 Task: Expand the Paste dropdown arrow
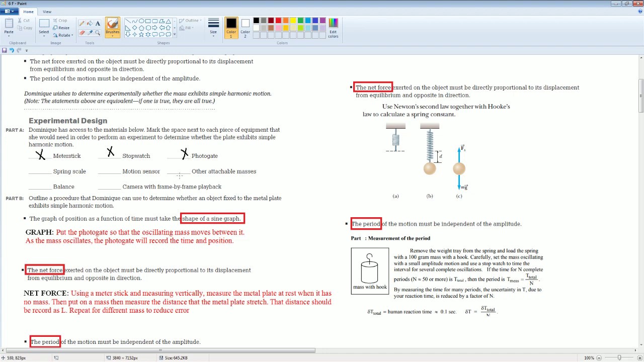pos(9,35)
